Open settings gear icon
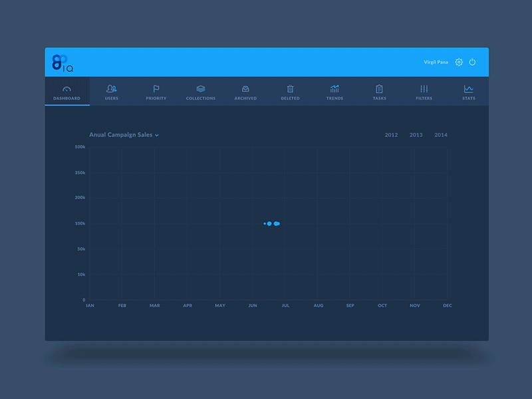 (459, 62)
